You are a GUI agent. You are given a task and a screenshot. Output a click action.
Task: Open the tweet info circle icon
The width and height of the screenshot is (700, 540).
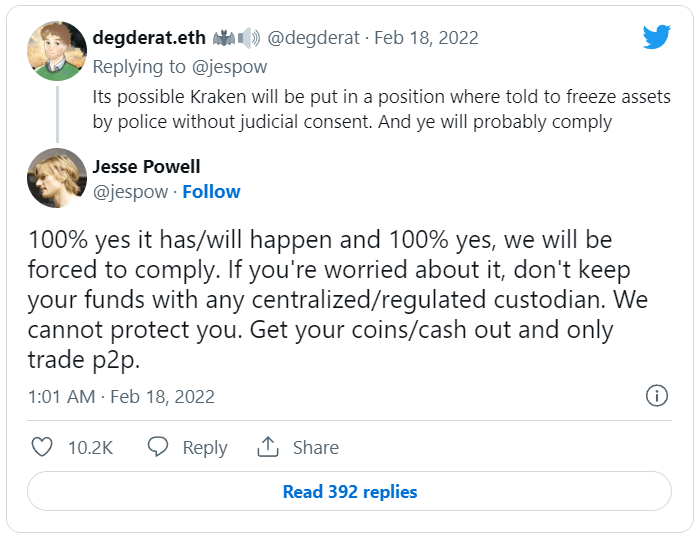click(x=656, y=396)
